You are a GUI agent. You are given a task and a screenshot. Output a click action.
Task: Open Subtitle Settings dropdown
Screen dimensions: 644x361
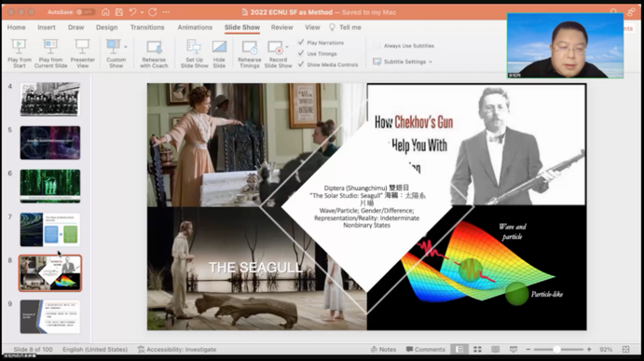[x=403, y=62]
